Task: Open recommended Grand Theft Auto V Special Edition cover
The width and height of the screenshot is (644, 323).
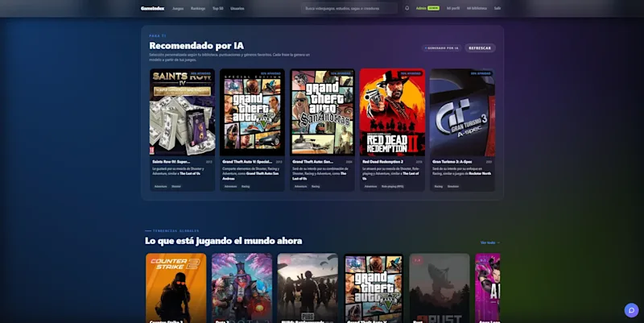Action: [x=252, y=112]
